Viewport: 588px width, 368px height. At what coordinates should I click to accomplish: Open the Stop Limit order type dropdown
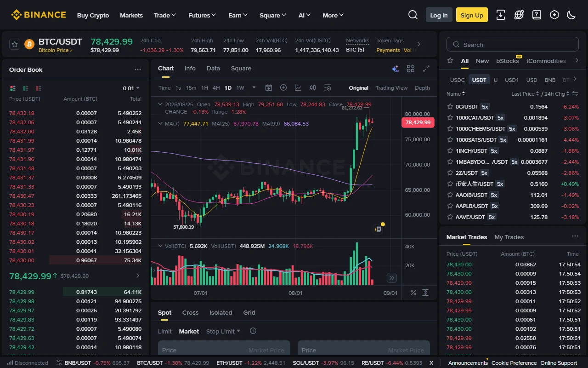tap(223, 331)
